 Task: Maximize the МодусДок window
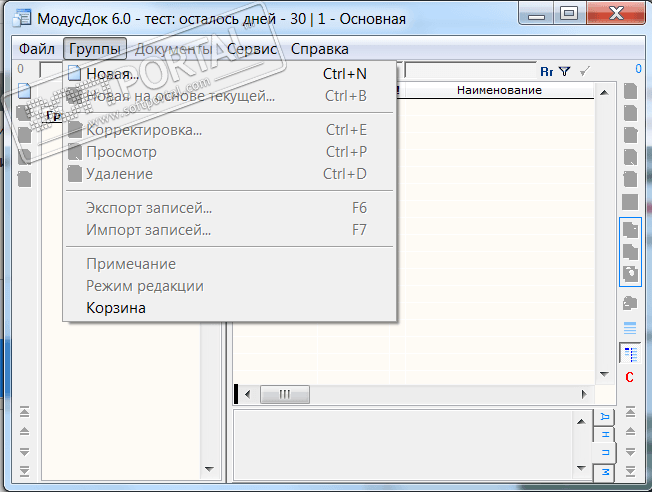pyautogui.click(x=568, y=13)
